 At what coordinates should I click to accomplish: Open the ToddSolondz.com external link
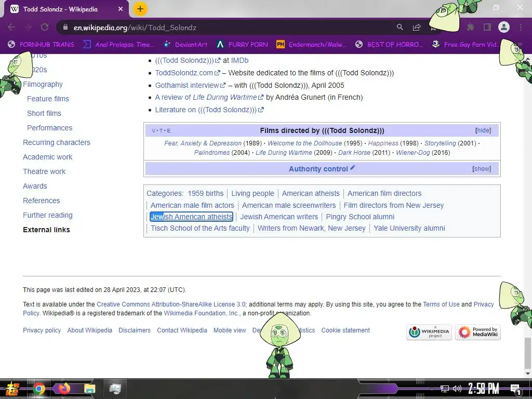[x=187, y=73]
